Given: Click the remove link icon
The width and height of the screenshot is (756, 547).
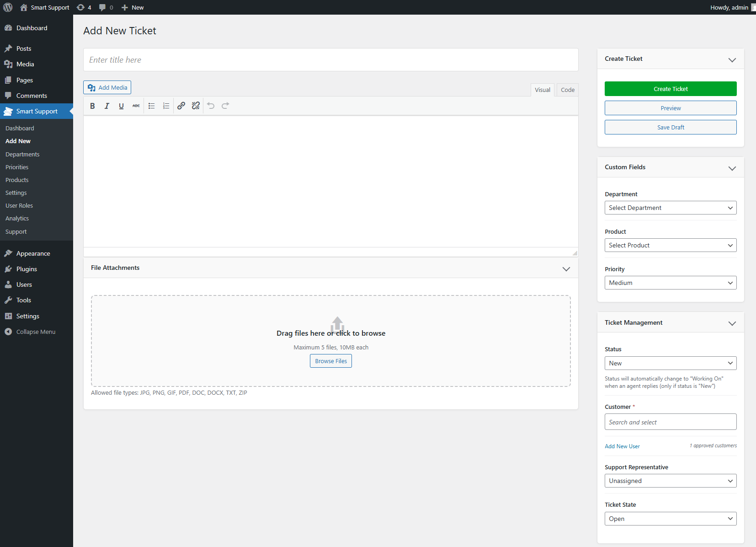Looking at the screenshot, I should (196, 106).
